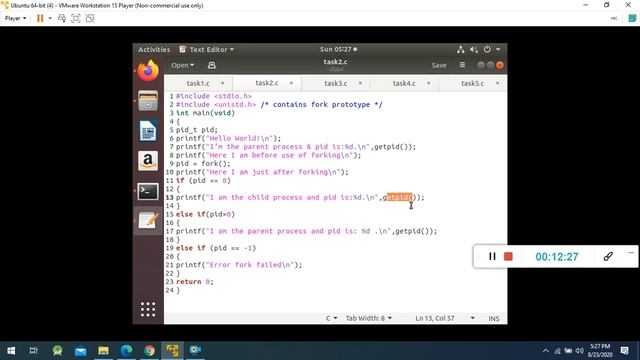Launch LibreOffice Writer from the dock
This screenshot has width=640, height=360.
point(148,131)
